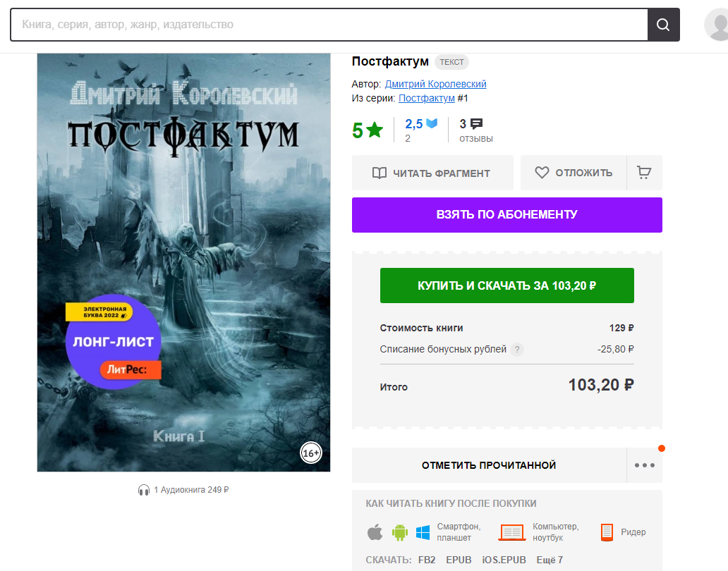The height and width of the screenshot is (571, 728).
Task: Focus the book search input field
Action: [329, 25]
